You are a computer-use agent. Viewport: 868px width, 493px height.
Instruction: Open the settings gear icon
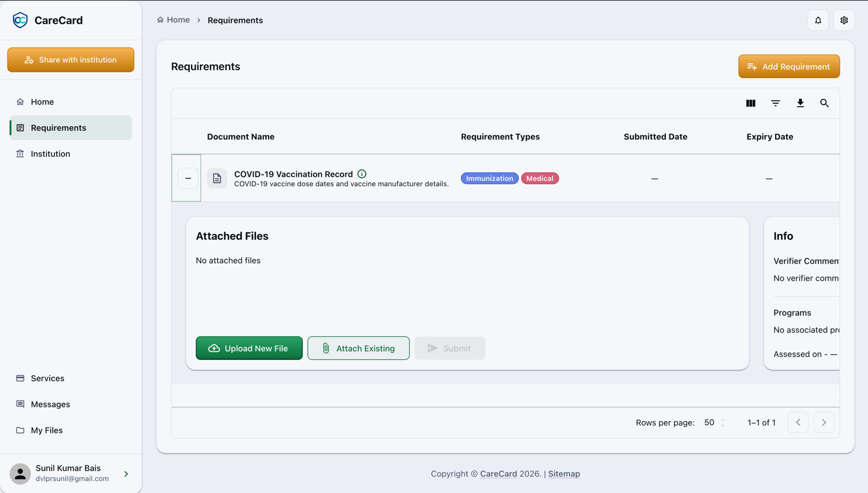coord(844,20)
